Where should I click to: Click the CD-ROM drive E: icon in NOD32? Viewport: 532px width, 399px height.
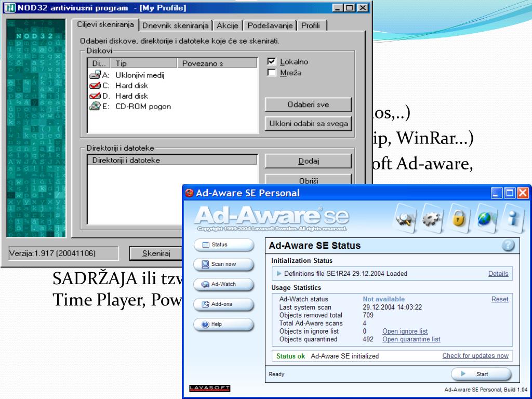coord(95,106)
